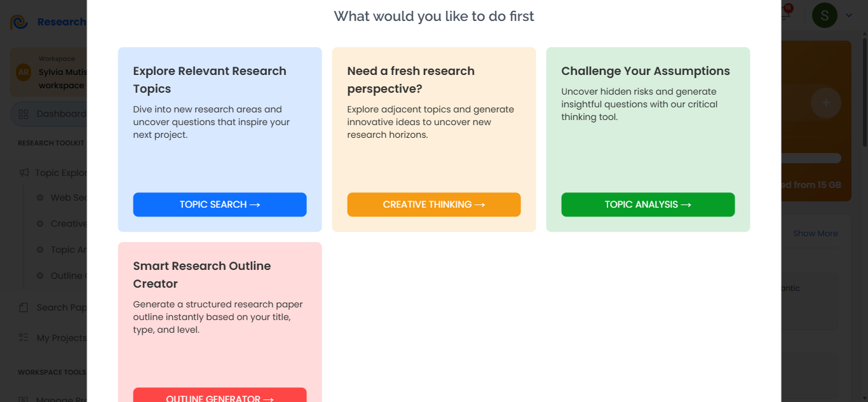Open the CREATIVE THINKING tool
Viewport: 868px width, 402px height.
[434, 204]
